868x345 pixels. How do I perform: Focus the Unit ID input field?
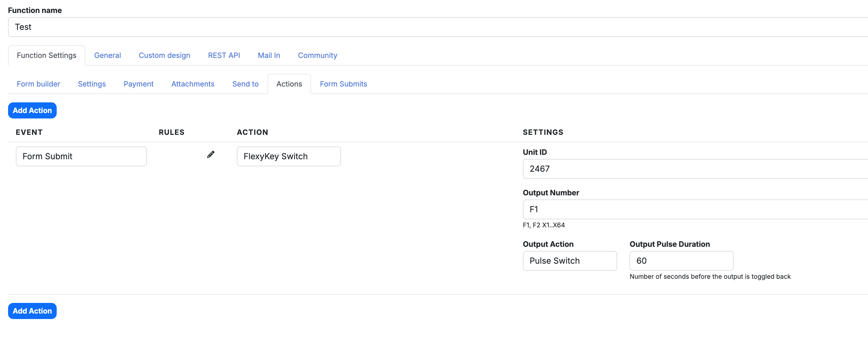(x=694, y=169)
